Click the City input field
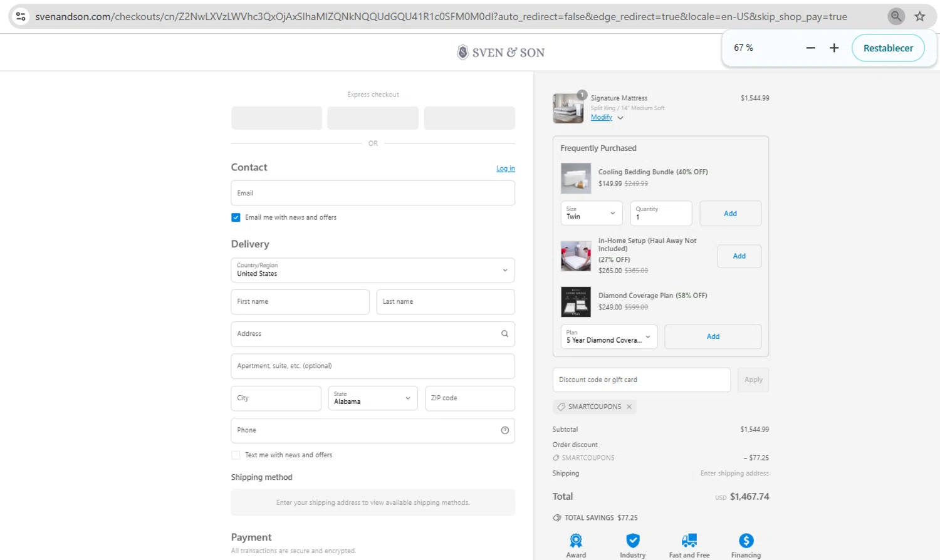 [276, 398]
